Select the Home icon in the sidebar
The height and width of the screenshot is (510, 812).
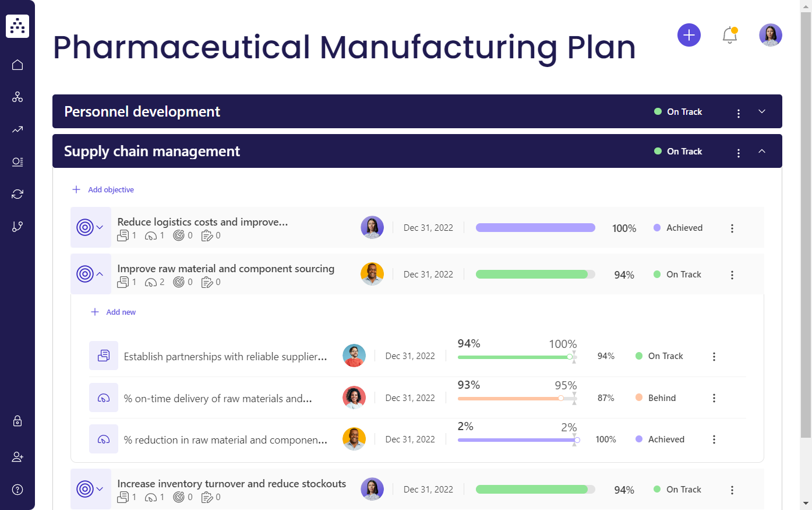click(17, 65)
